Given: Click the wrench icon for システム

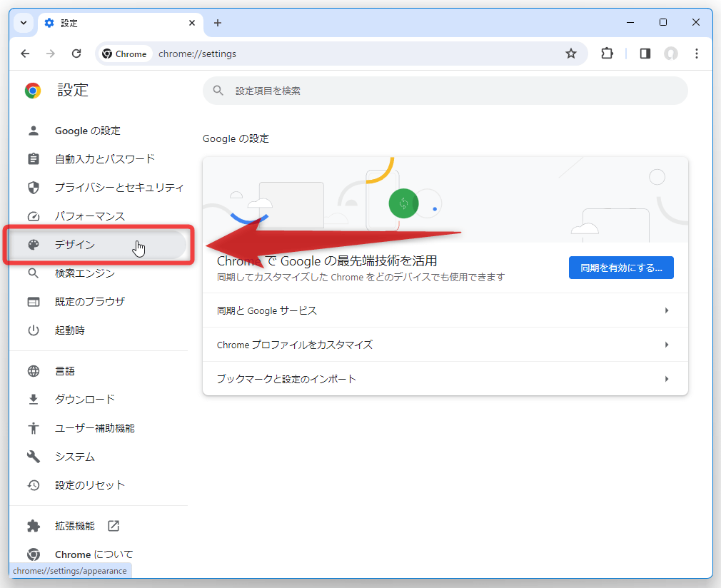Looking at the screenshot, I should coord(34,457).
